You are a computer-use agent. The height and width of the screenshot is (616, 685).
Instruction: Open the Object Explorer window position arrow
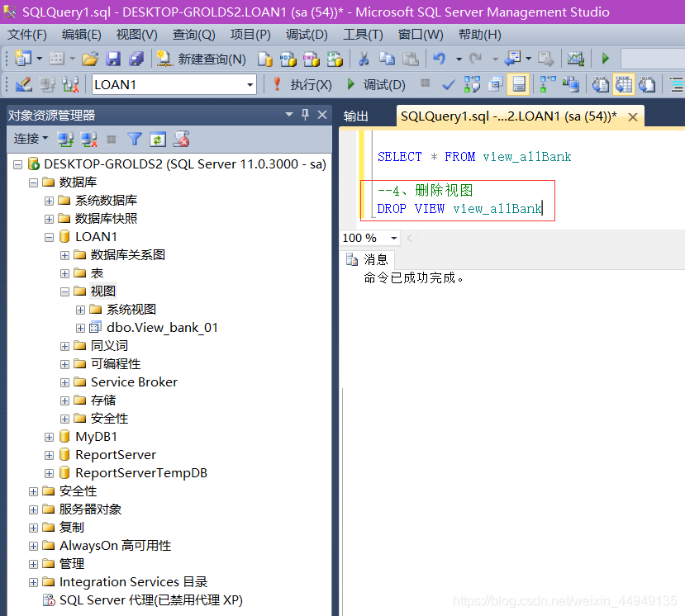pyautogui.click(x=288, y=115)
